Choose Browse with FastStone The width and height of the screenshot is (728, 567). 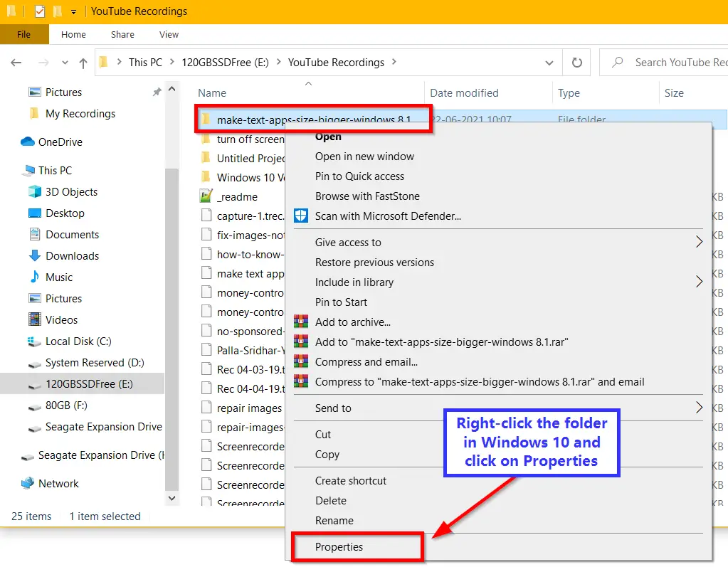367,196
